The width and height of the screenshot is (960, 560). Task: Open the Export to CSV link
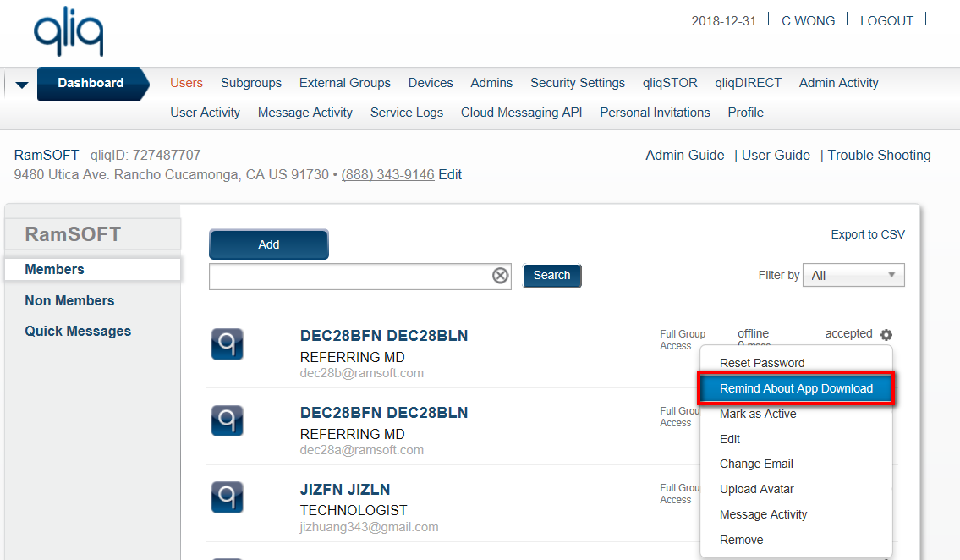[867, 234]
